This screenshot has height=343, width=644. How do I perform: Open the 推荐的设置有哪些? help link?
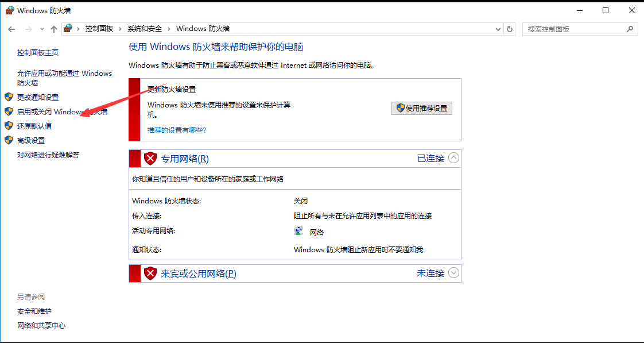click(x=177, y=130)
